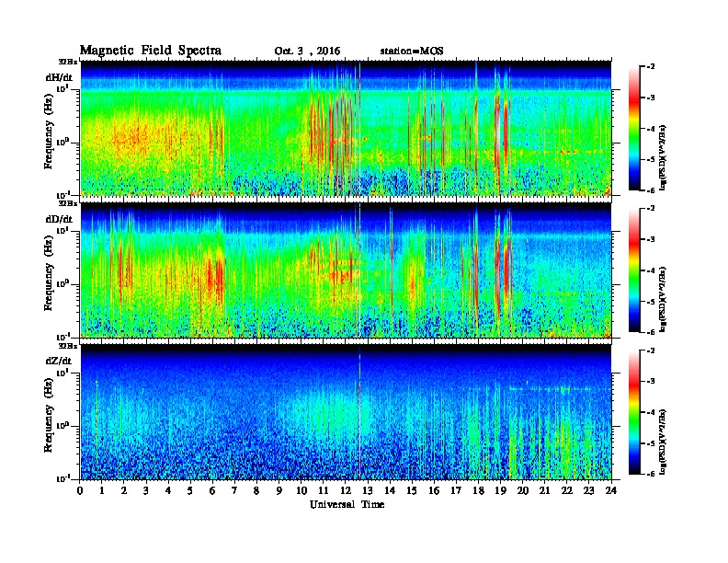728x563 pixels.
Task: Click the hour 17 tick label on the time axis
Action: pyautogui.click(x=456, y=490)
